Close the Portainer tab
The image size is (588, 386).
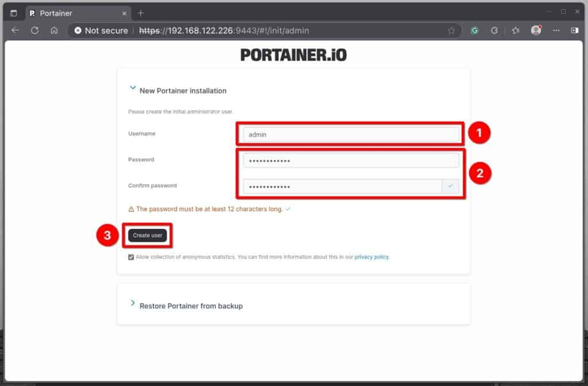tap(125, 13)
